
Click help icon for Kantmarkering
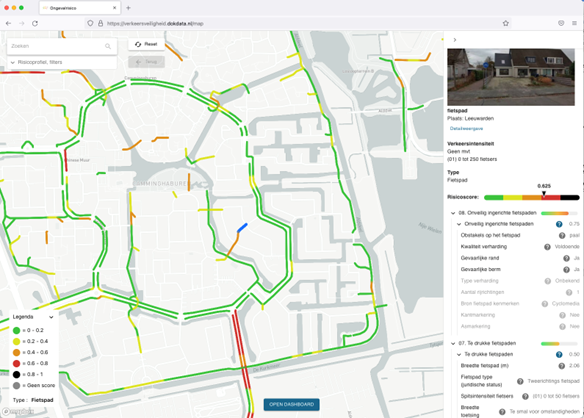[562, 315]
